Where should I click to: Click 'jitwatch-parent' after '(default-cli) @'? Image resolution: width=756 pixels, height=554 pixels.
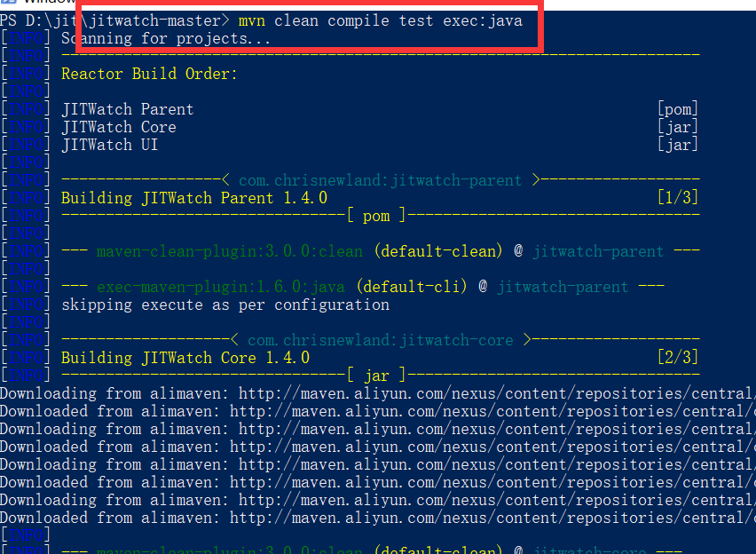pos(563,287)
